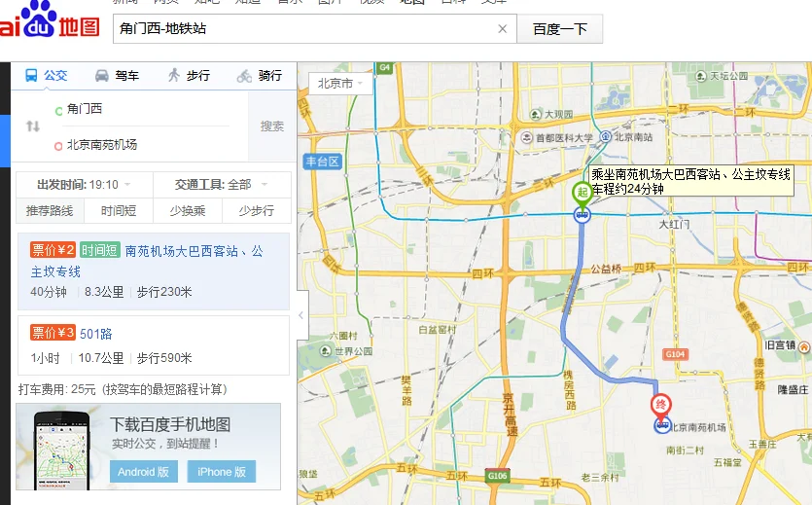This screenshot has height=505, width=812.
Task: Download the Android 版 app
Action: tap(144, 472)
